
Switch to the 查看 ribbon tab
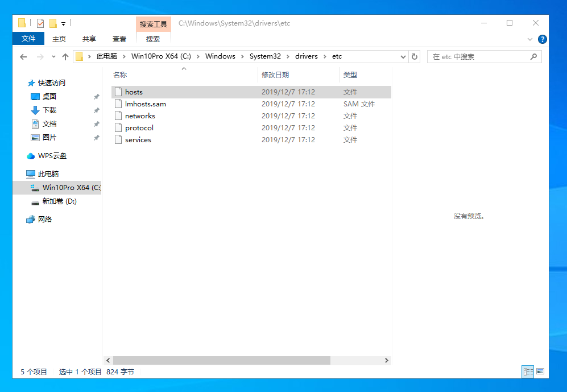pyautogui.click(x=119, y=39)
